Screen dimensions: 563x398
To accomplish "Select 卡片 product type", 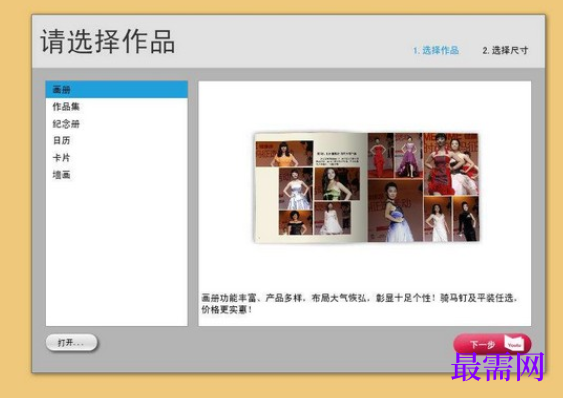I will tap(116, 158).
